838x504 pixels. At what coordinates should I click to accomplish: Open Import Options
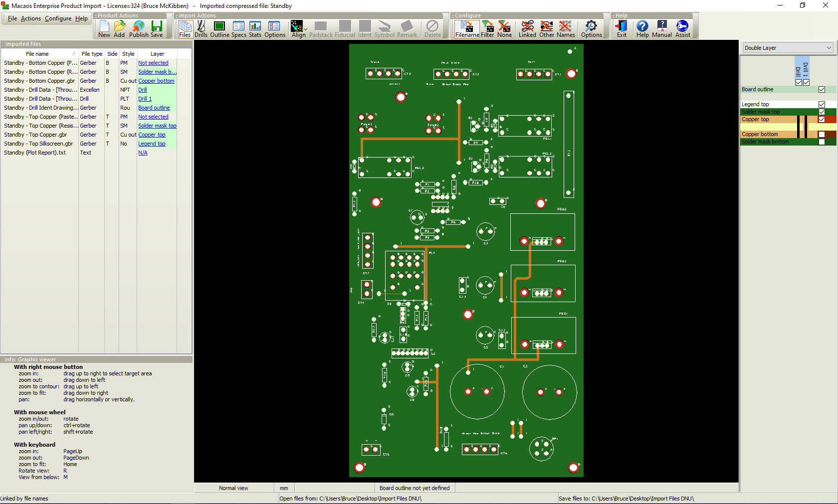coord(275,27)
